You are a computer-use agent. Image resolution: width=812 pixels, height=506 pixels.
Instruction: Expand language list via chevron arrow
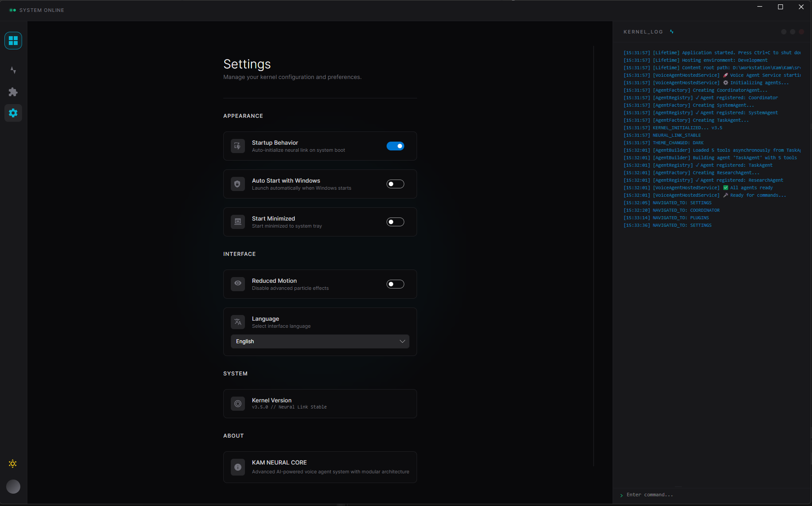(402, 341)
